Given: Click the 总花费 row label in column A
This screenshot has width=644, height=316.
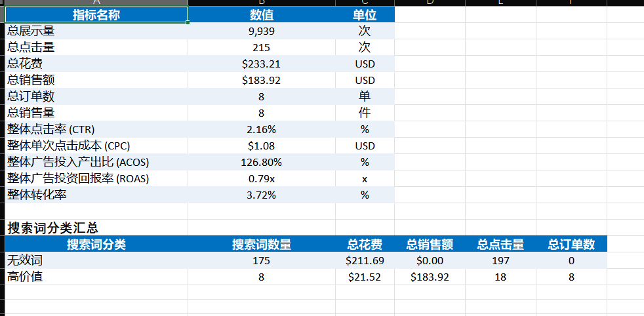Looking at the screenshot, I should [x=96, y=64].
